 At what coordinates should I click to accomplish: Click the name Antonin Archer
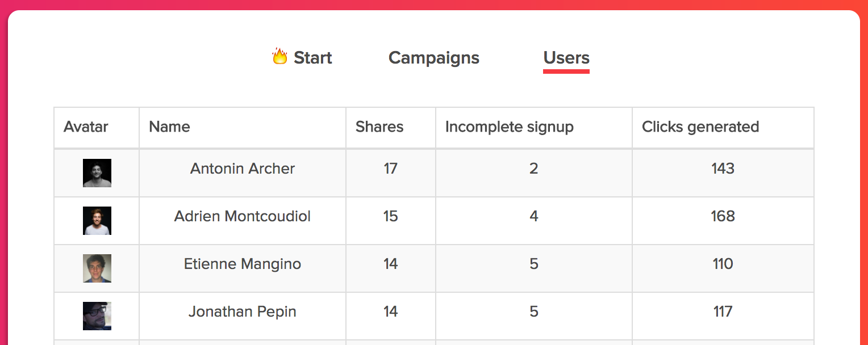(243, 169)
